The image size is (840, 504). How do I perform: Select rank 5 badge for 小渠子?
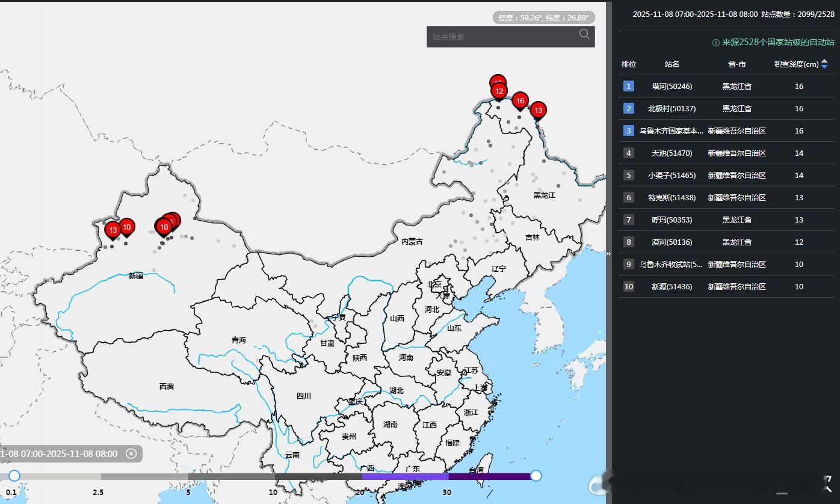(x=629, y=175)
